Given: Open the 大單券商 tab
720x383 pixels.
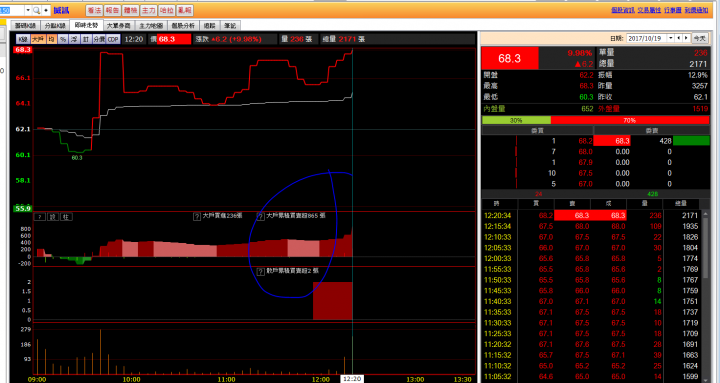Looking at the screenshot, I should click(118, 26).
